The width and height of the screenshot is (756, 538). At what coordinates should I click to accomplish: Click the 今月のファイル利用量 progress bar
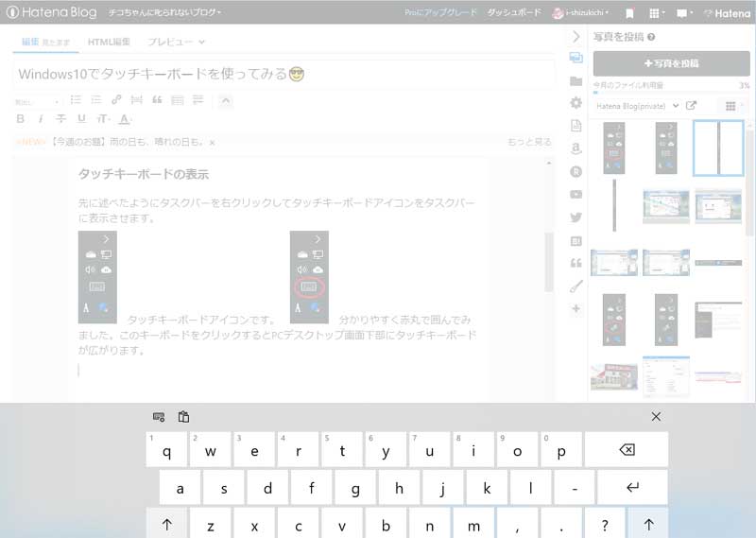tap(671, 92)
